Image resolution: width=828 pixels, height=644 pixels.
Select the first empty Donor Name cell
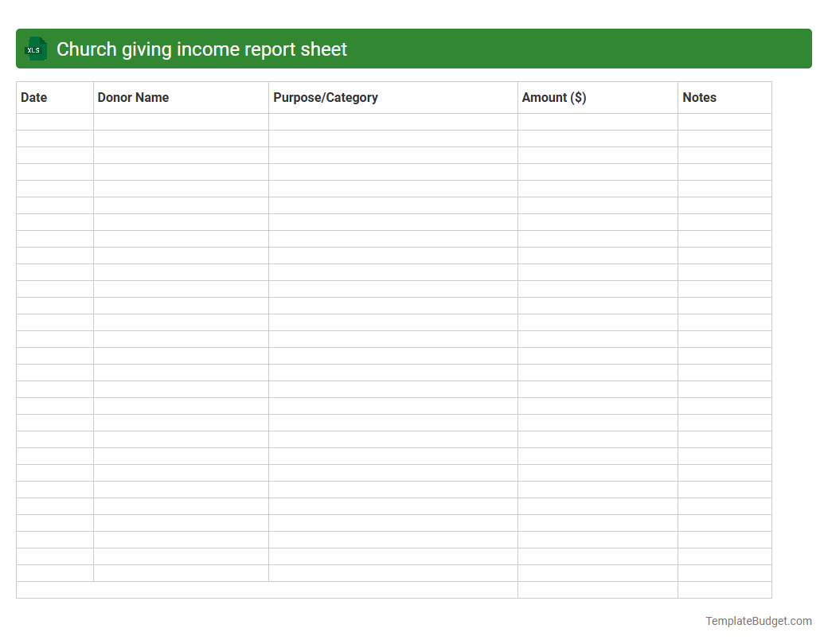click(181, 121)
